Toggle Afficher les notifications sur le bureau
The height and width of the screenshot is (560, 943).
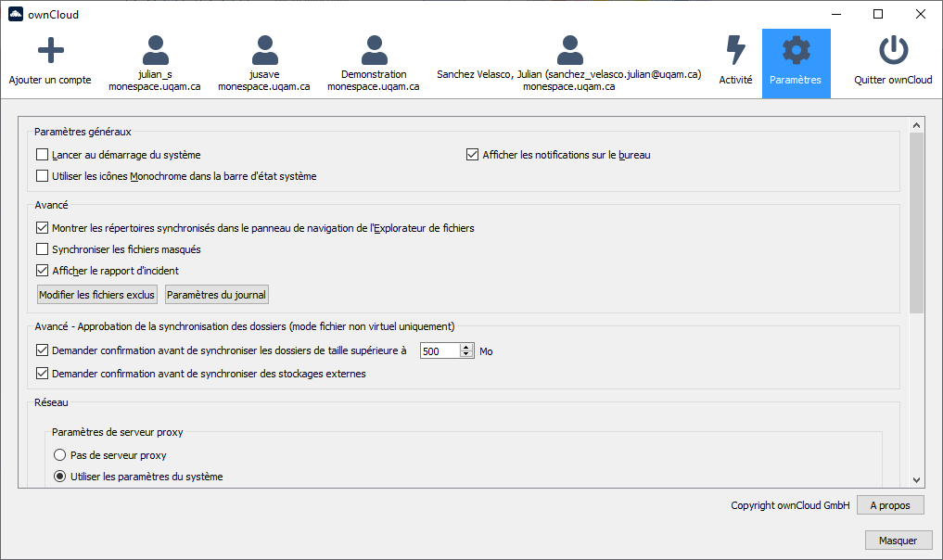pos(472,155)
